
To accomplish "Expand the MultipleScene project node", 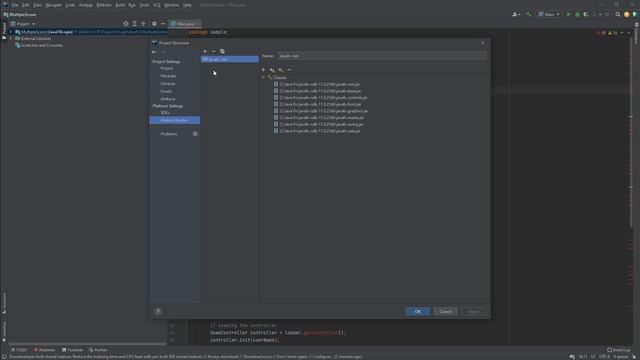I will pyautogui.click(x=11, y=32).
